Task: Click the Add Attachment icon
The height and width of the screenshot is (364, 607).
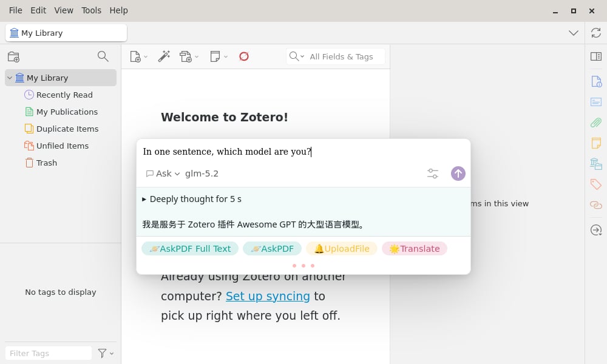Action: (x=186, y=56)
